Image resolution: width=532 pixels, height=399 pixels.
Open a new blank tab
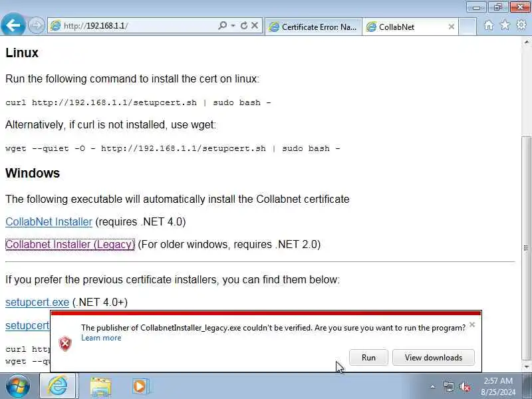tap(467, 27)
